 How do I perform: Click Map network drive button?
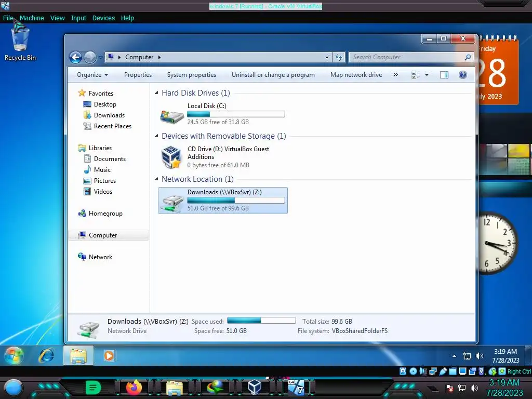point(356,75)
